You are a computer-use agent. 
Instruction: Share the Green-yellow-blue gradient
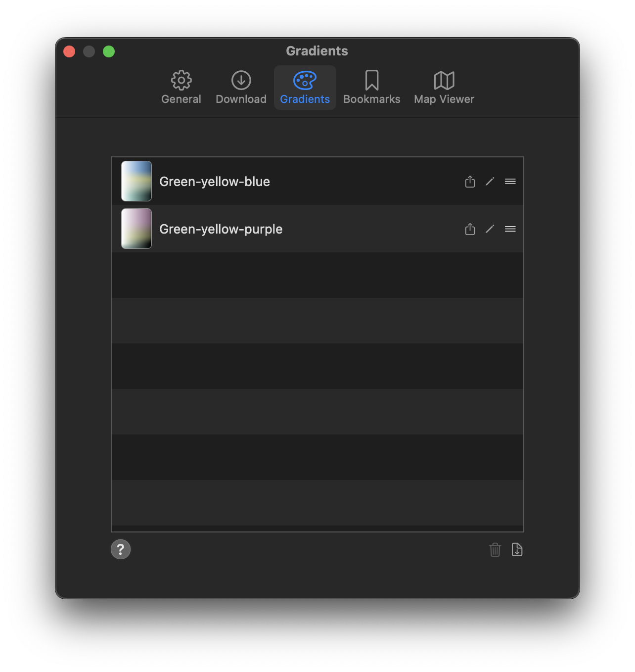[x=470, y=182]
